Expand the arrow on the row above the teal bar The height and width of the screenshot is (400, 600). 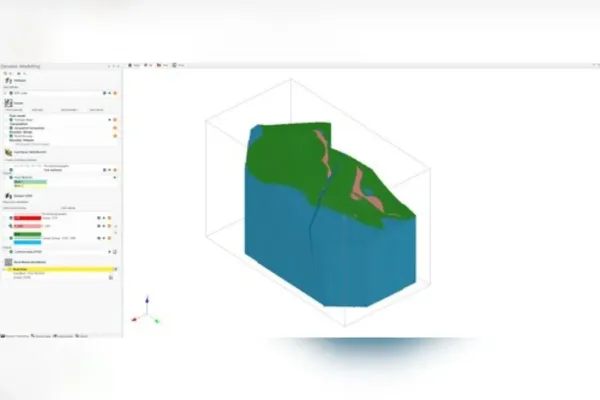click(x=114, y=178)
